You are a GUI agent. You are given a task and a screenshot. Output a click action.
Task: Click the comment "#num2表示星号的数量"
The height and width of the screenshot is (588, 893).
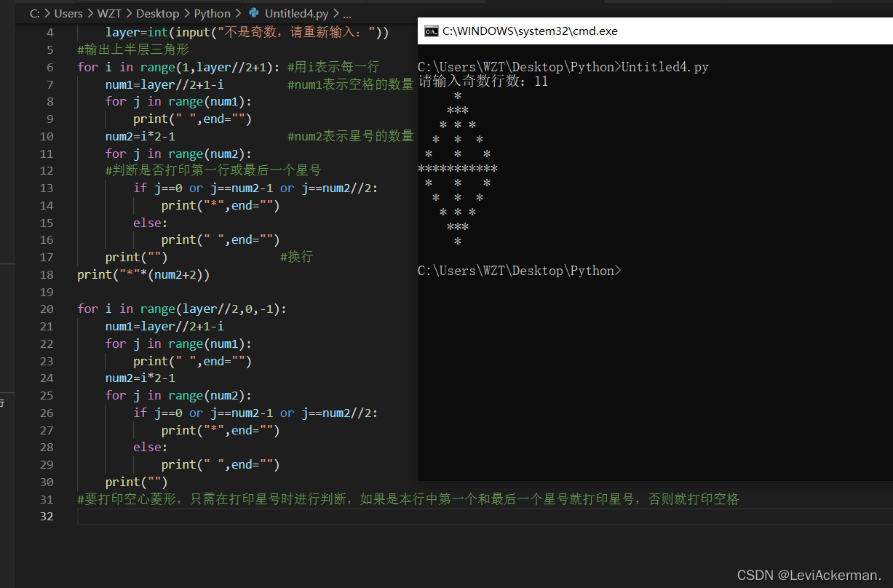[x=351, y=136]
